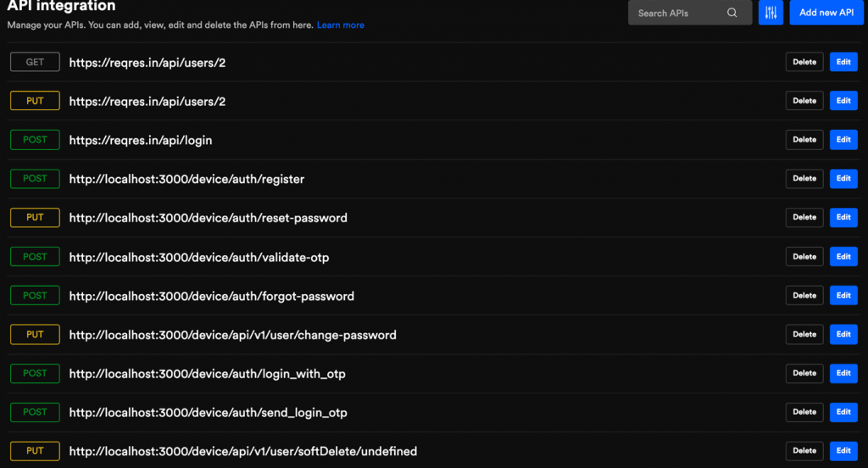Delete the send_login_otp API
Screen dimensions: 868x468
[804, 412]
